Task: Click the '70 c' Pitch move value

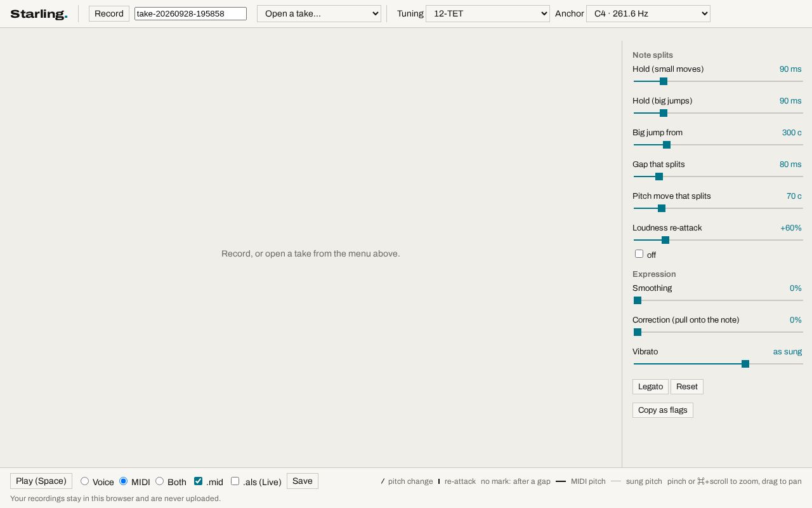Action: (794, 196)
